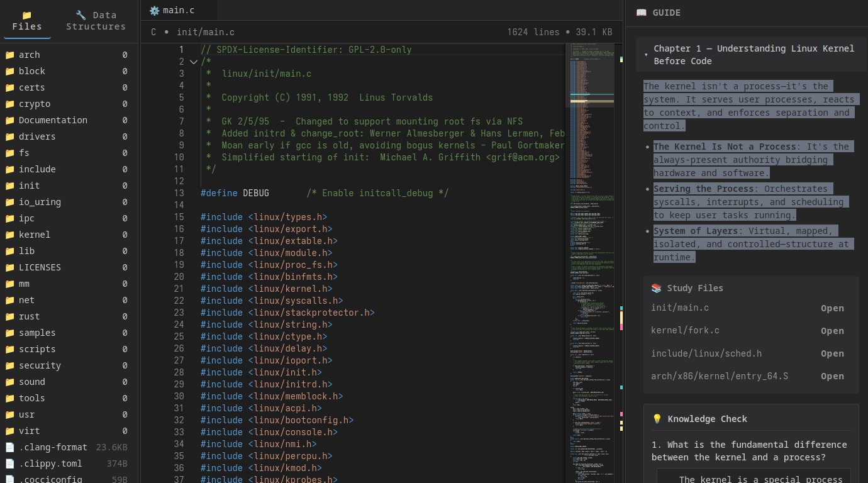Open kernel/fork.c from Study Files
Viewport: 868px width, 483px height.
832,331
